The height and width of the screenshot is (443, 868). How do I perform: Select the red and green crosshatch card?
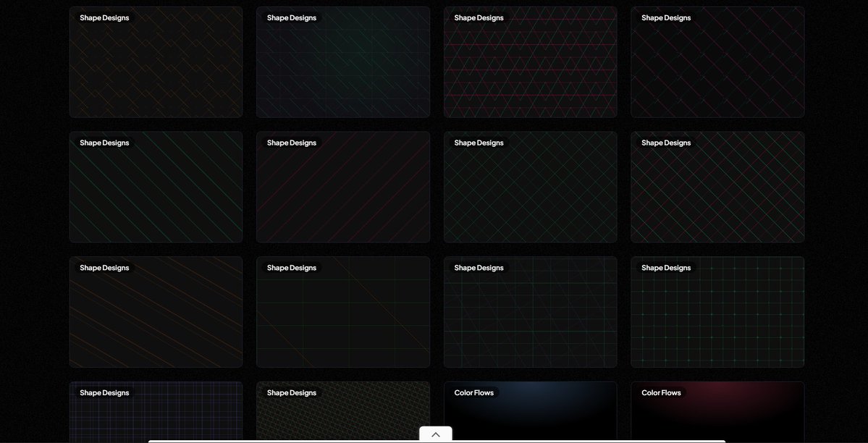[x=717, y=187]
